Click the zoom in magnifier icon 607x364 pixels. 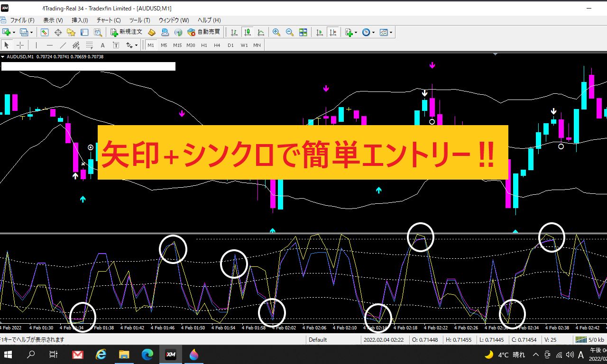click(x=276, y=32)
